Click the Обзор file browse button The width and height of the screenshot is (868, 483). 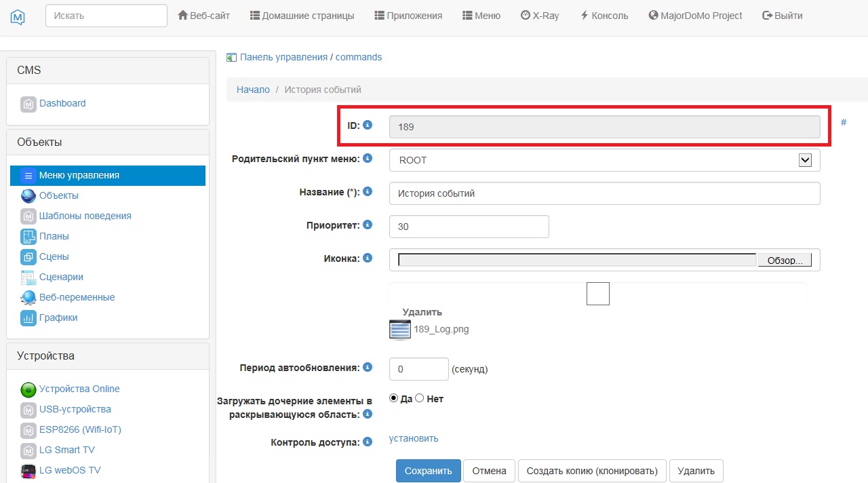coord(785,260)
